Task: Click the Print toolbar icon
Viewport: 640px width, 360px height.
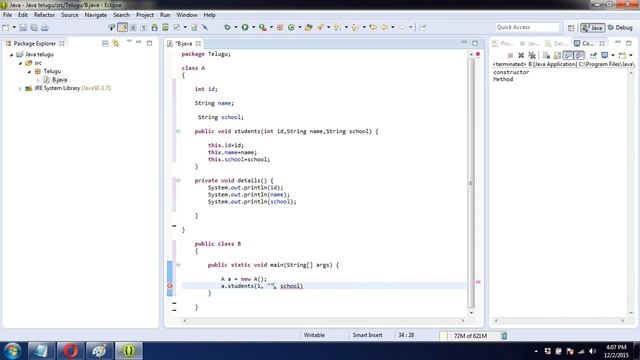Action: [x=44, y=27]
